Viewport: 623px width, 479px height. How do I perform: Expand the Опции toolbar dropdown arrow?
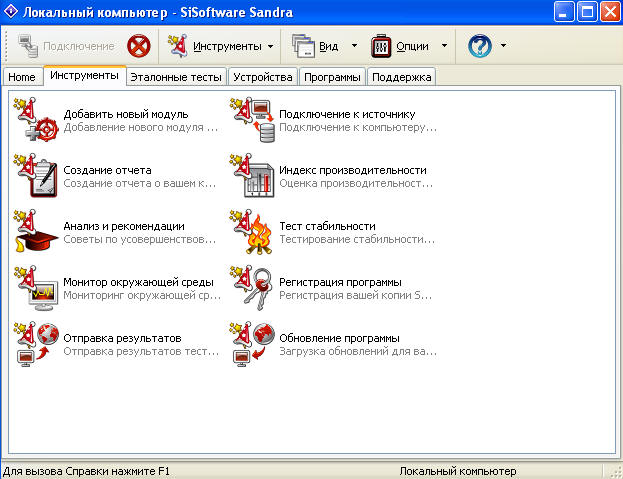[444, 46]
